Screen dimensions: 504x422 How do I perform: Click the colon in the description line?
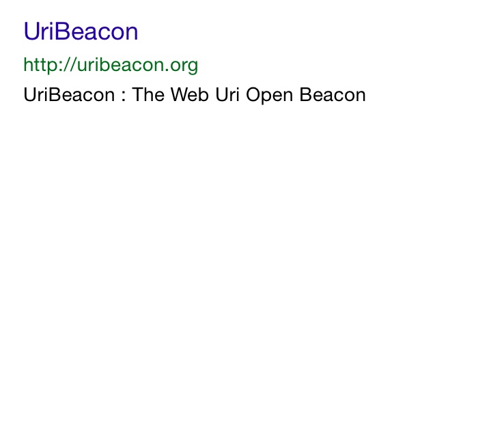click(124, 96)
